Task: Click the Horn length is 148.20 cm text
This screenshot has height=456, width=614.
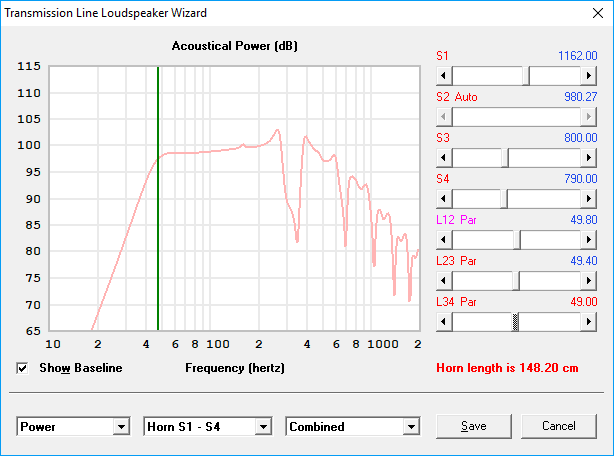Action: 507,368
